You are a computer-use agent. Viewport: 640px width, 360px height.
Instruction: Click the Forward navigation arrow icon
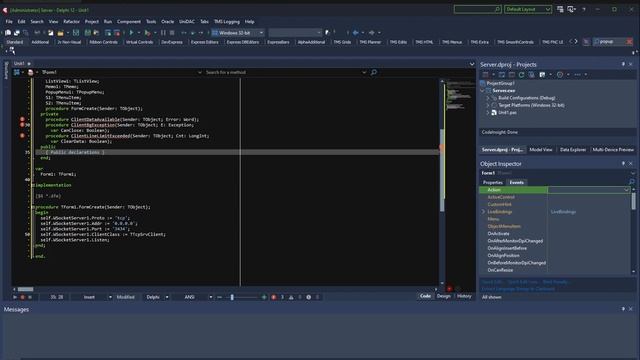371,33
